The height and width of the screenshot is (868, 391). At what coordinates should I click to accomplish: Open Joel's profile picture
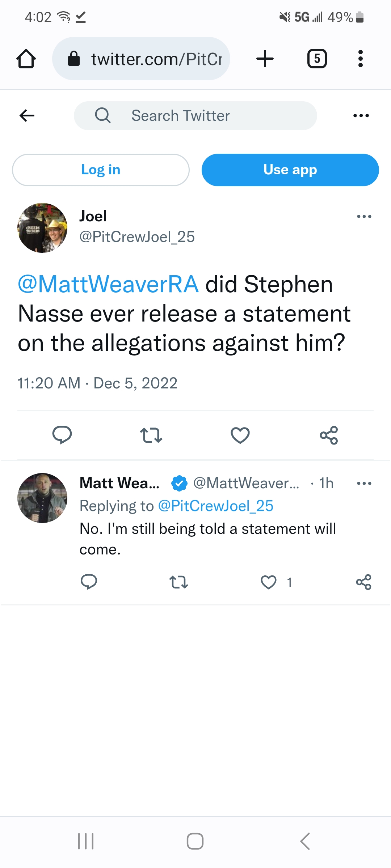coord(42,228)
